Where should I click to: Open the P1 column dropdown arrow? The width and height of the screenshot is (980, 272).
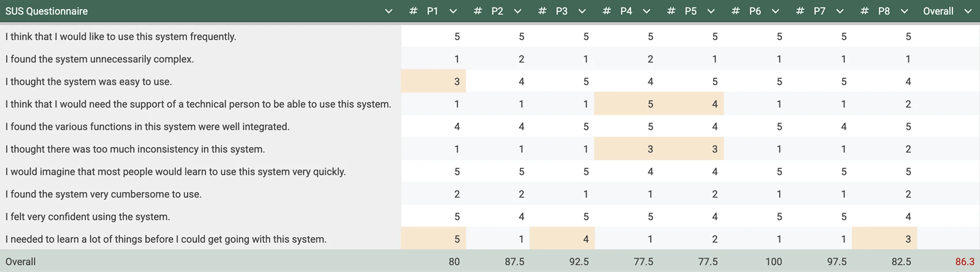(453, 12)
